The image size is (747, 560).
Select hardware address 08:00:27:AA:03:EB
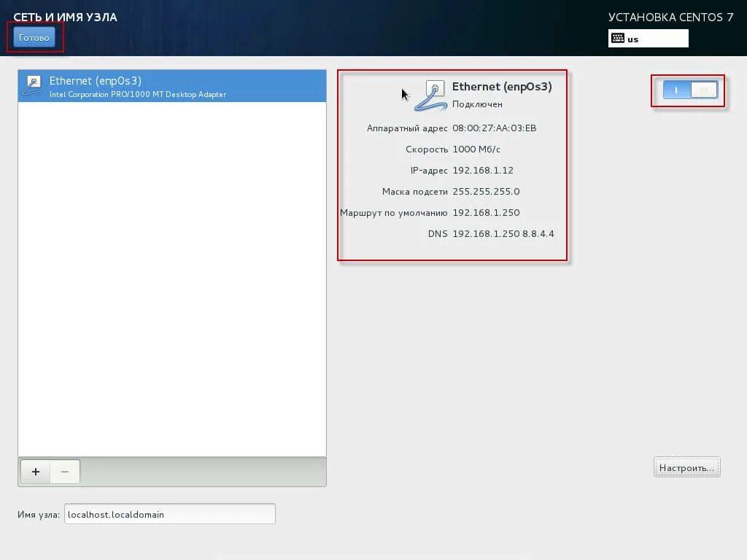click(494, 128)
